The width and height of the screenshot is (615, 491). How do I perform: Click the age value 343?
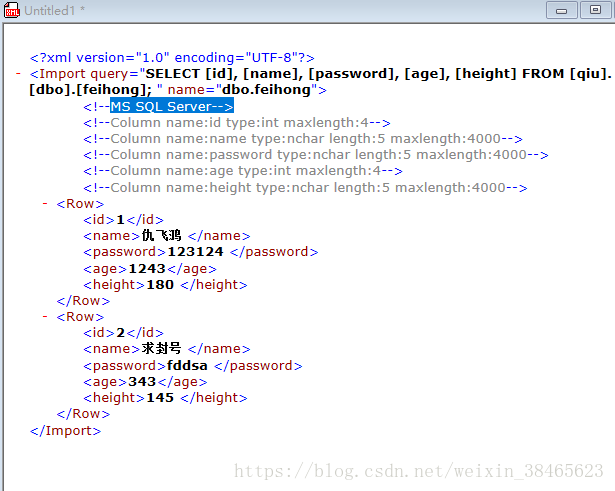tap(142, 382)
